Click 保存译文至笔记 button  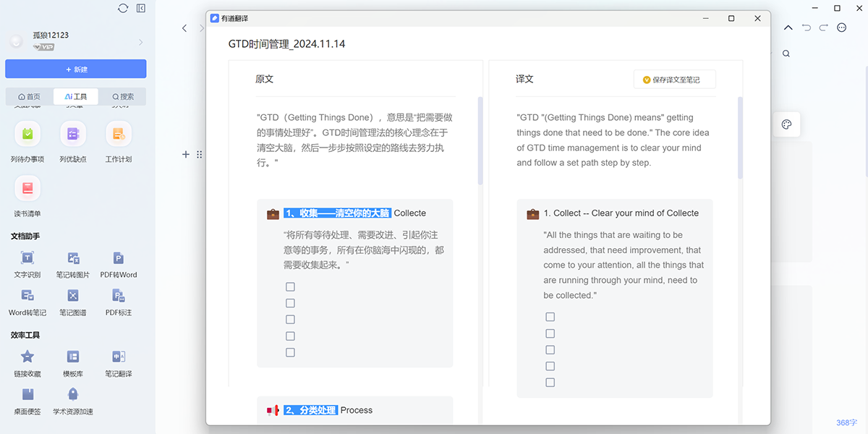[674, 80]
